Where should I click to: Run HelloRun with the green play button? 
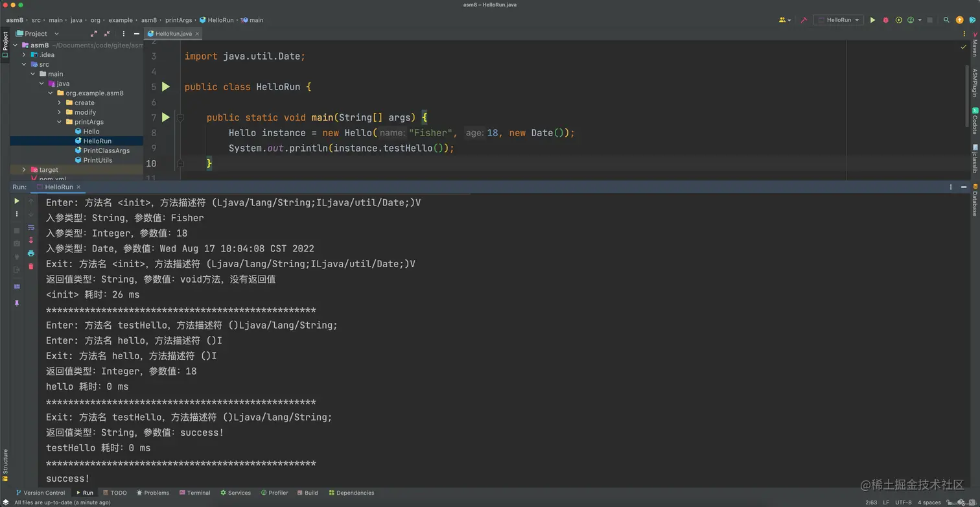[872, 20]
